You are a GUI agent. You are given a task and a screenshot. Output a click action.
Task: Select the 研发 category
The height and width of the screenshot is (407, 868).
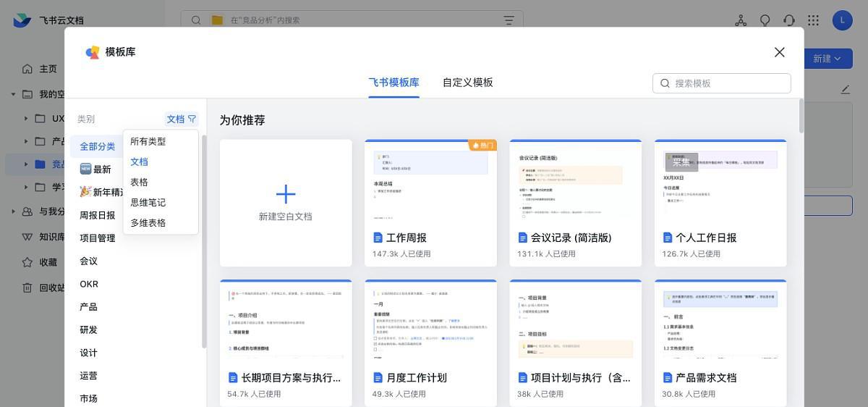point(88,330)
